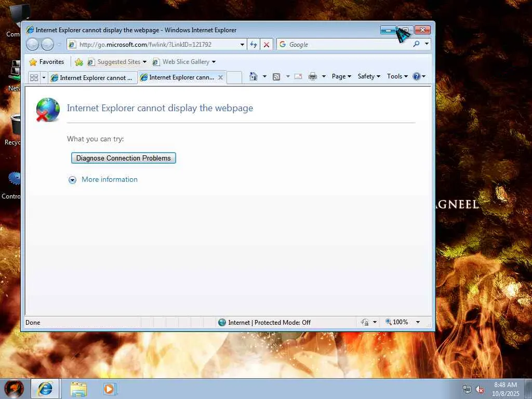The height and width of the screenshot is (399, 532).
Task: Open the Favorites center
Action: coord(47,62)
